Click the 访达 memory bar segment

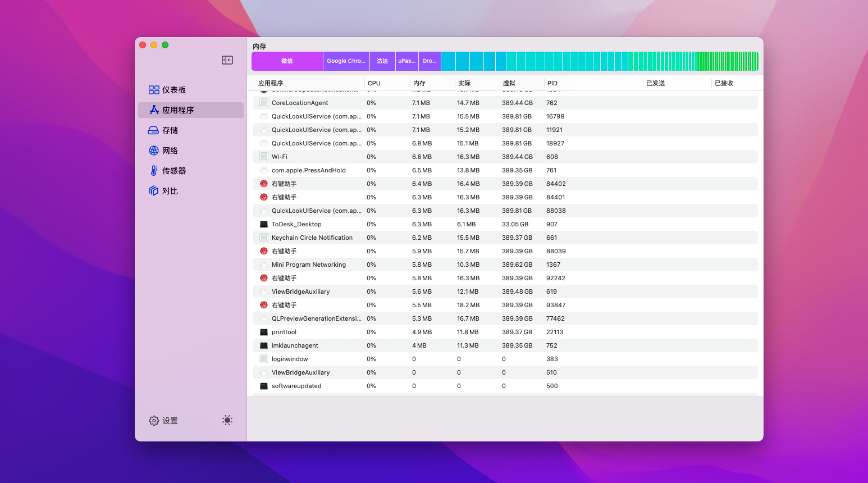382,61
